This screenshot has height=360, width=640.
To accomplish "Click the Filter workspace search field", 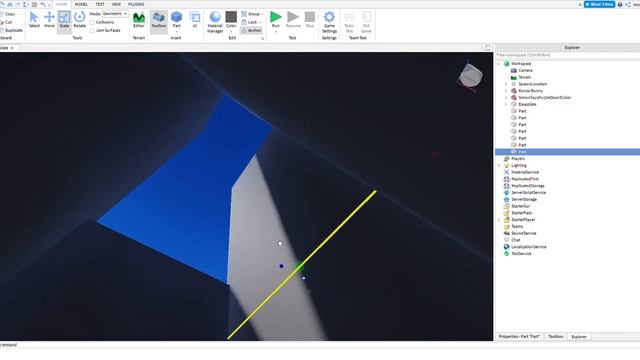I will coord(567,55).
